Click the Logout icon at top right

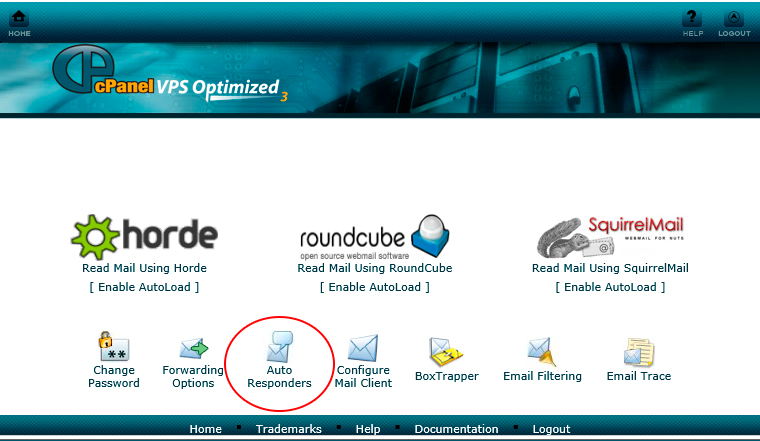coord(734,18)
